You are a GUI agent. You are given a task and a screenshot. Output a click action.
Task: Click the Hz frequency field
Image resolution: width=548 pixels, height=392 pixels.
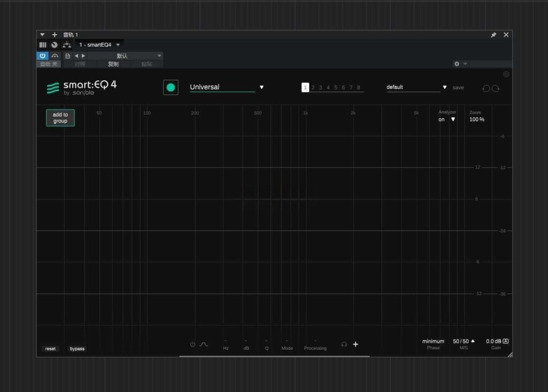coord(226,344)
